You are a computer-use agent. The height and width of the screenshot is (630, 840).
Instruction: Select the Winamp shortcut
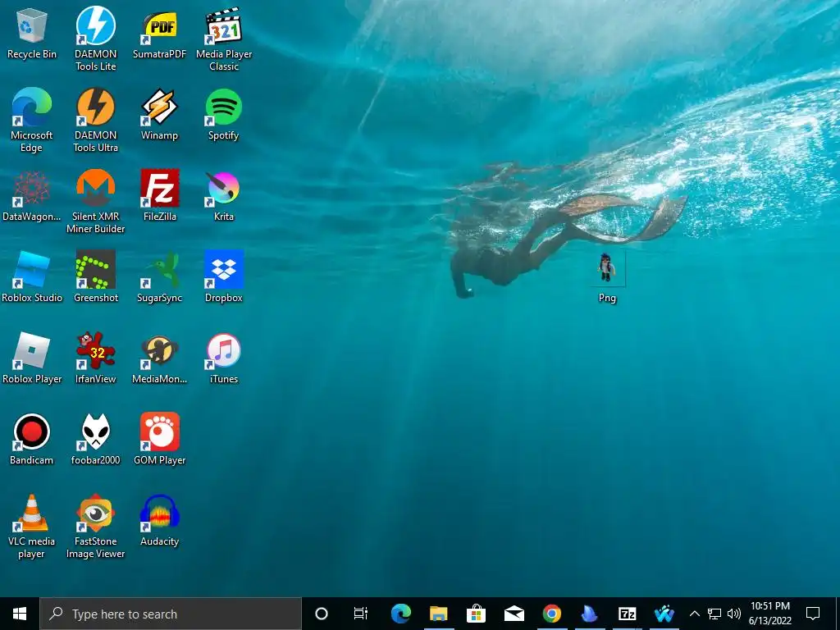[159, 115]
